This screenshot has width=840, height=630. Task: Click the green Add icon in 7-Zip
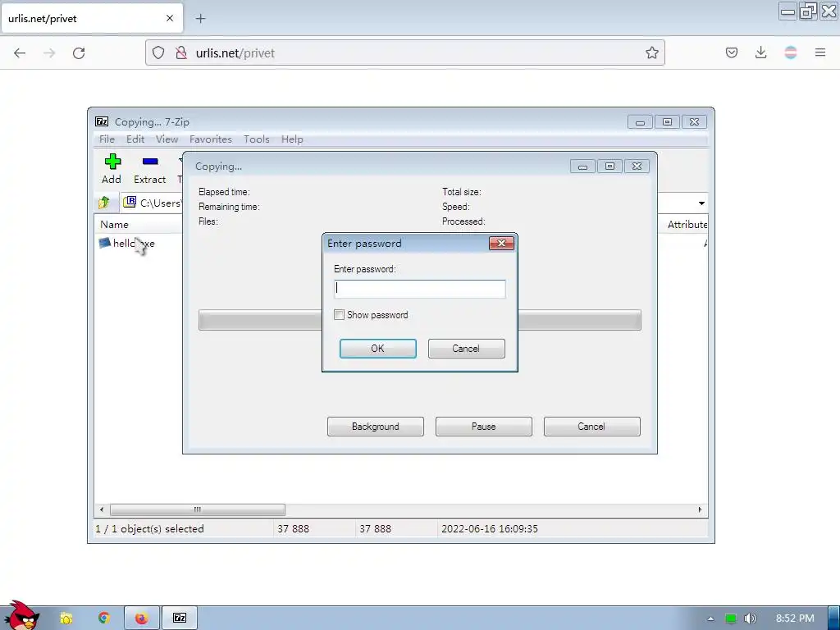[112, 162]
